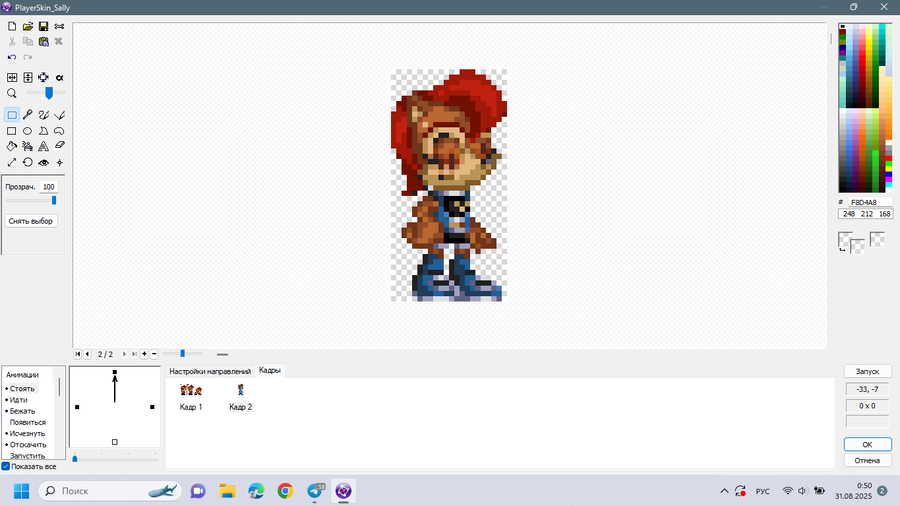Switch to the 'Кадры' tab
Screen dimensions: 900x506
(x=269, y=370)
